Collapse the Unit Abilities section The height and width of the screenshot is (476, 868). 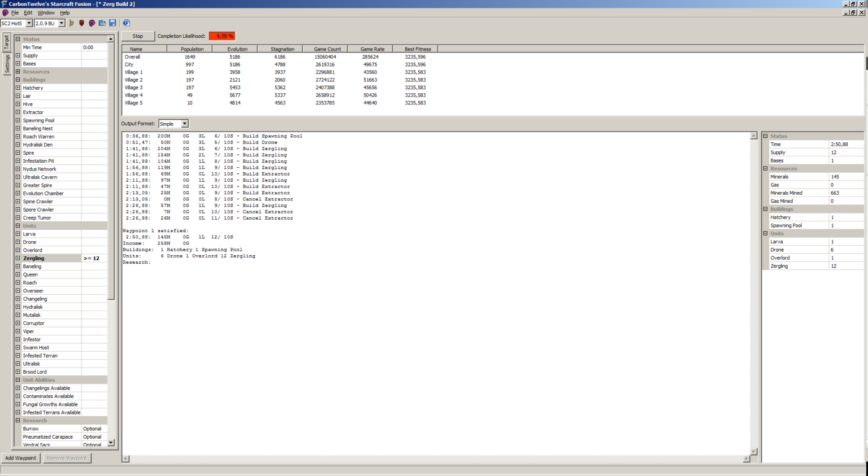pos(18,380)
